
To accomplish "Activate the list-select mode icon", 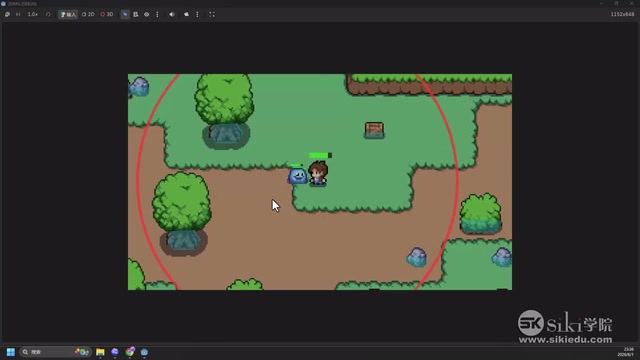I will (136, 14).
